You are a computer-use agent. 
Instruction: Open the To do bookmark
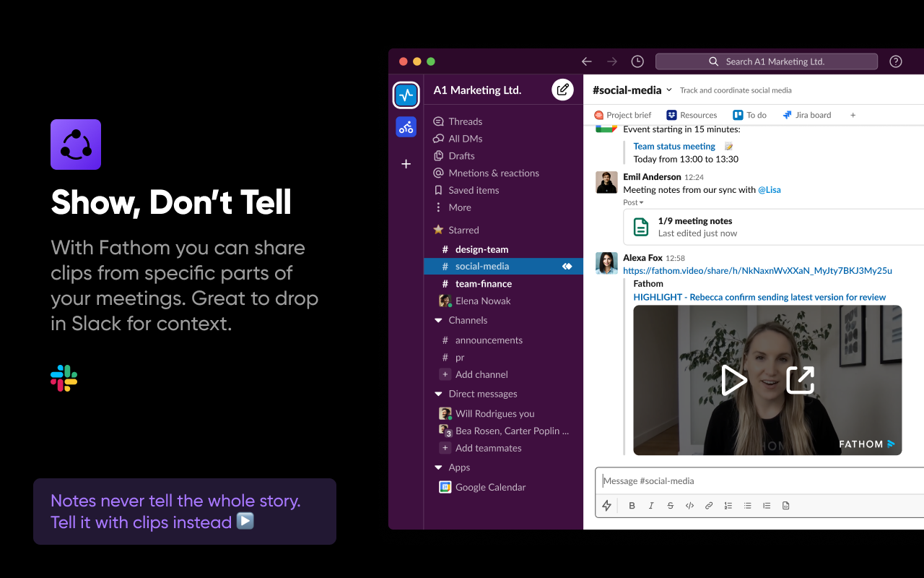tap(749, 115)
